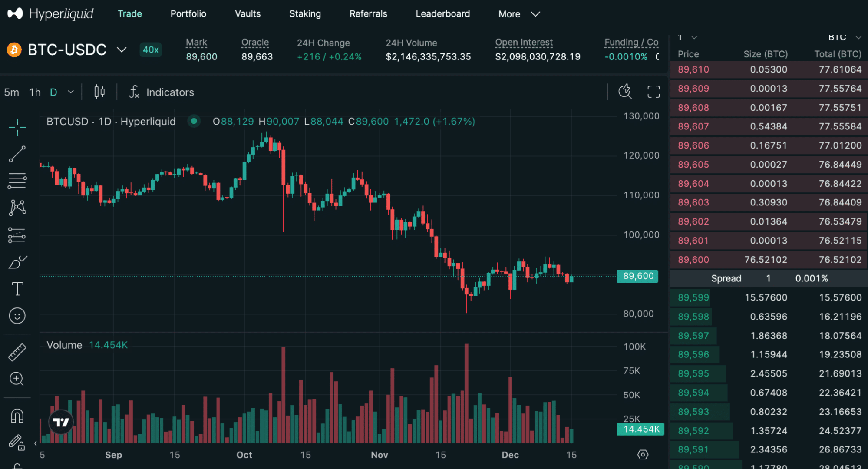This screenshot has width=868, height=469.
Task: Select the zoom-in tool
Action: [x=17, y=379]
